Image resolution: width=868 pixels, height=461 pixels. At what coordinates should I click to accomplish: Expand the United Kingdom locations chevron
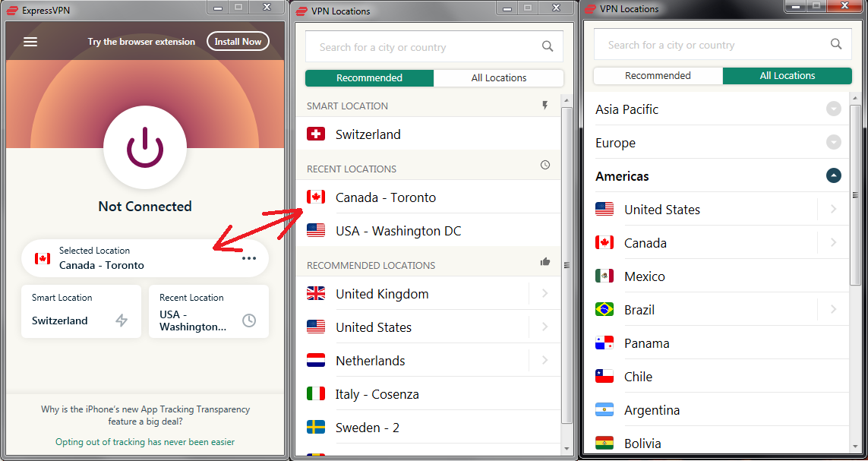[x=544, y=293]
